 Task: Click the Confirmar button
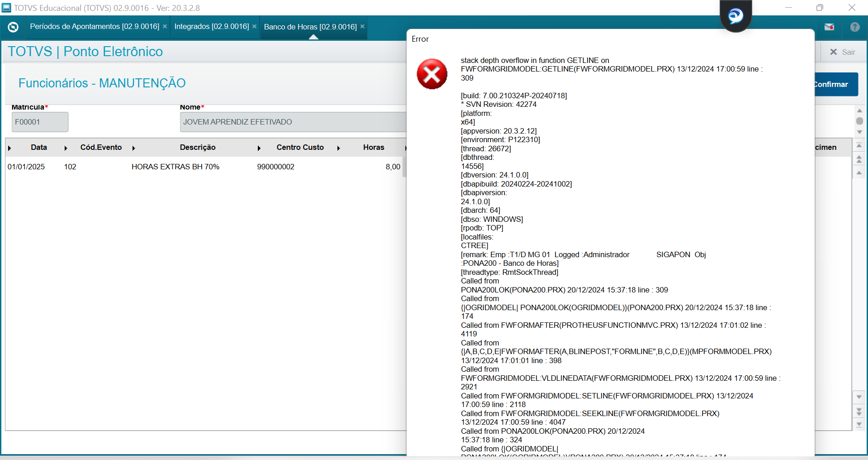click(x=836, y=84)
